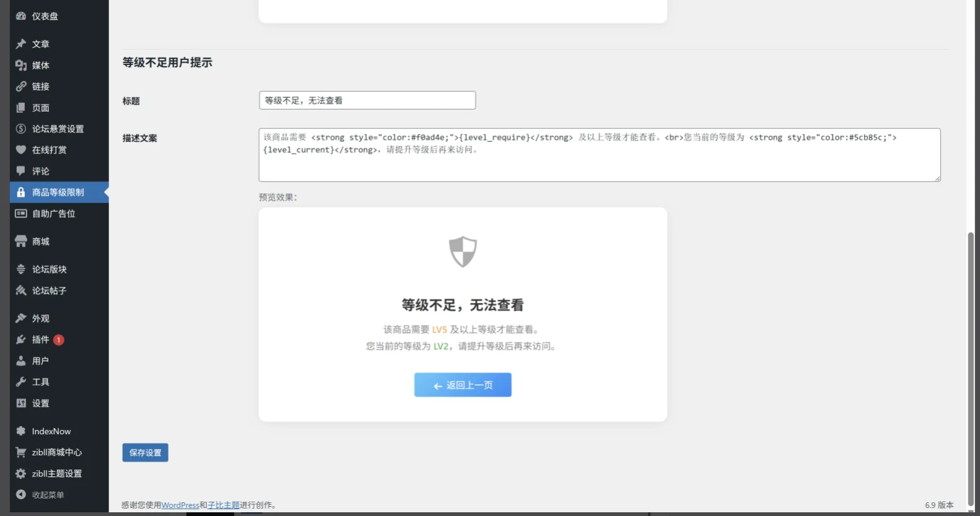This screenshot has width=980, height=516.
Task: Click the cart icon beside zibll商城中心
Action: pyautogui.click(x=20, y=452)
